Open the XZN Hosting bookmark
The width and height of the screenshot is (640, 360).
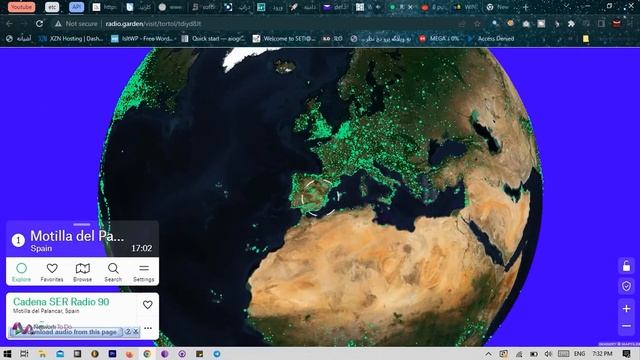coord(71,38)
